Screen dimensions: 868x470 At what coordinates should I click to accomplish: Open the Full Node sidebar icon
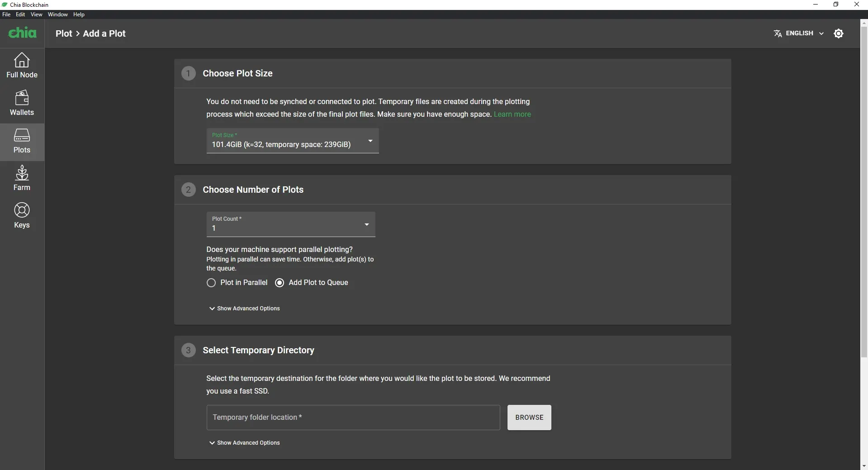click(x=22, y=61)
